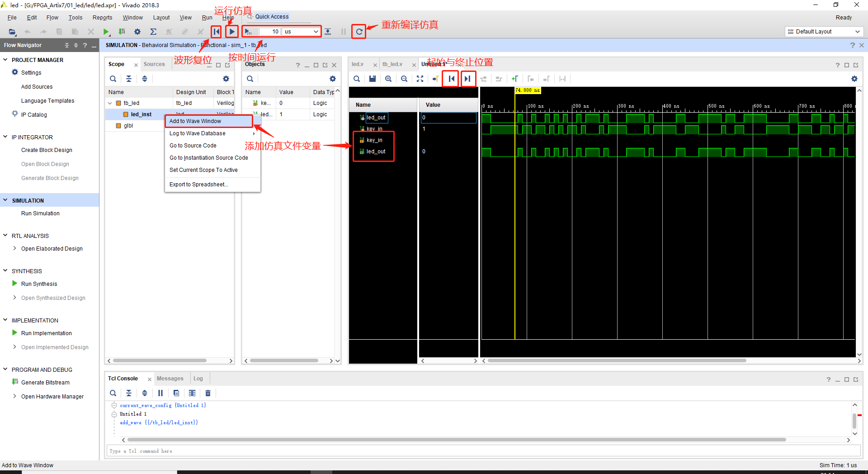Select the Zoom In icon above the waveform
868x474 pixels.
coord(388,79)
